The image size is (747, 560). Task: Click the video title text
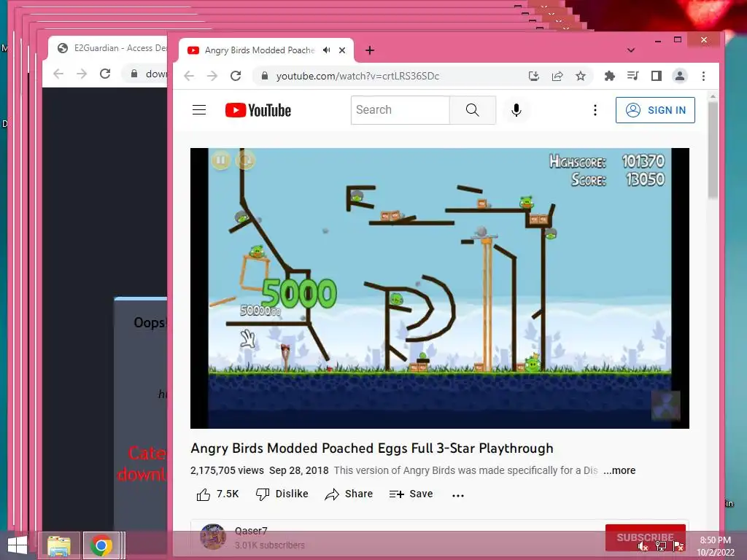coord(372,448)
